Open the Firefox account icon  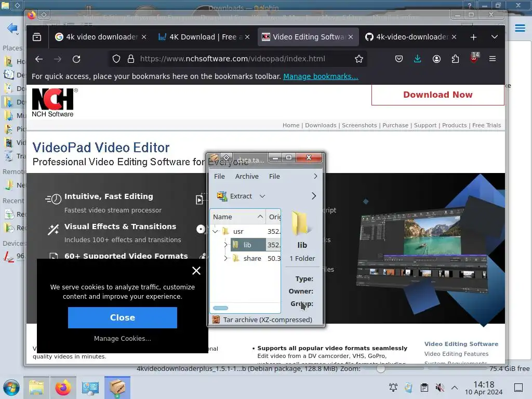point(436,59)
